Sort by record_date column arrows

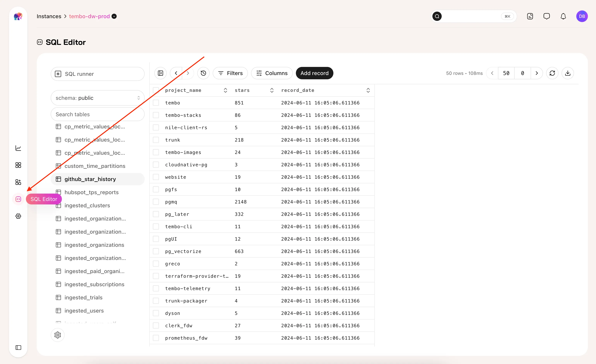coord(368,90)
